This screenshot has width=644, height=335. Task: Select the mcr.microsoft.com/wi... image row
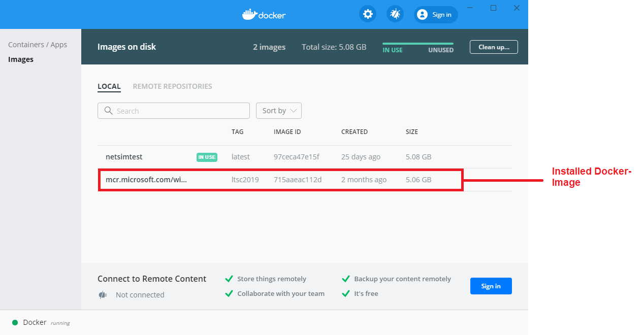pos(305,180)
